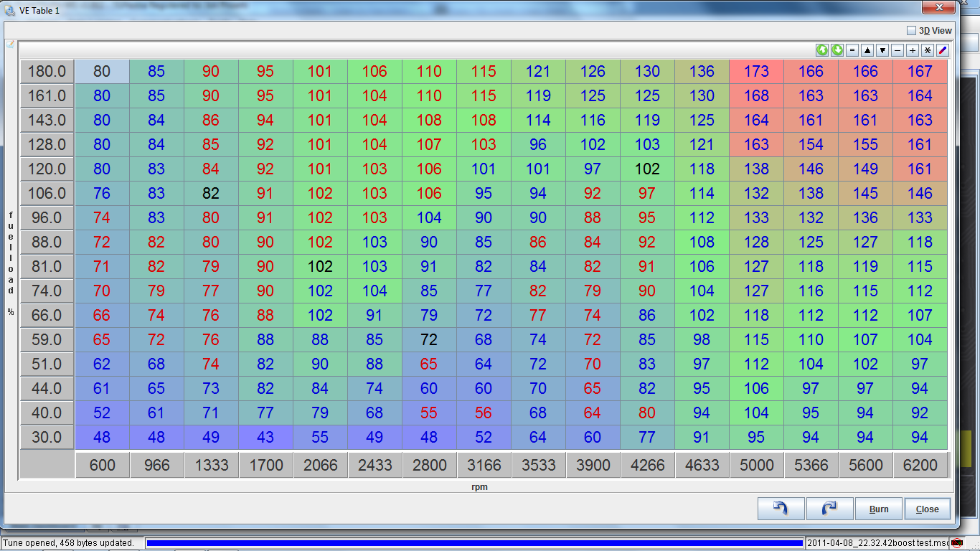Viewport: 980px width, 551px height.
Task: Select the 126 cell in the 180.0 row
Action: (593, 71)
